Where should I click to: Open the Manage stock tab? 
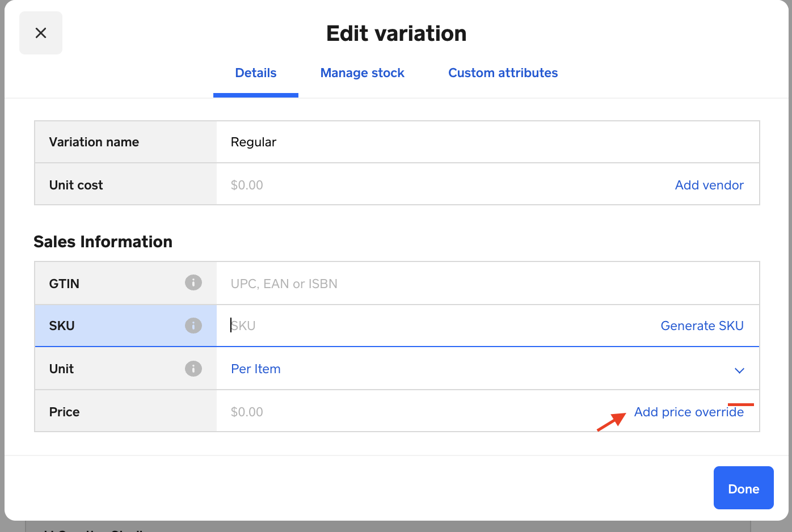[362, 73]
